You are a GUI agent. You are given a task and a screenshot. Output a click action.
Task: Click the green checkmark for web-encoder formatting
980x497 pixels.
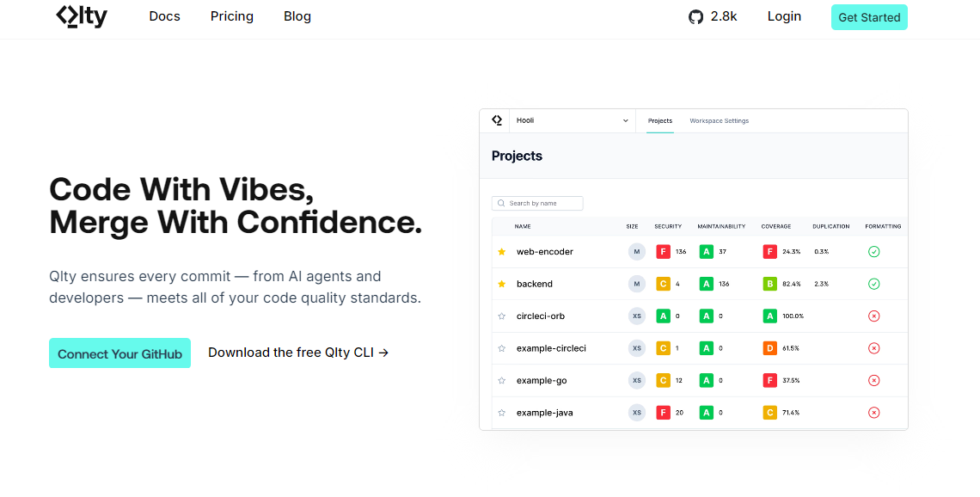[873, 252]
